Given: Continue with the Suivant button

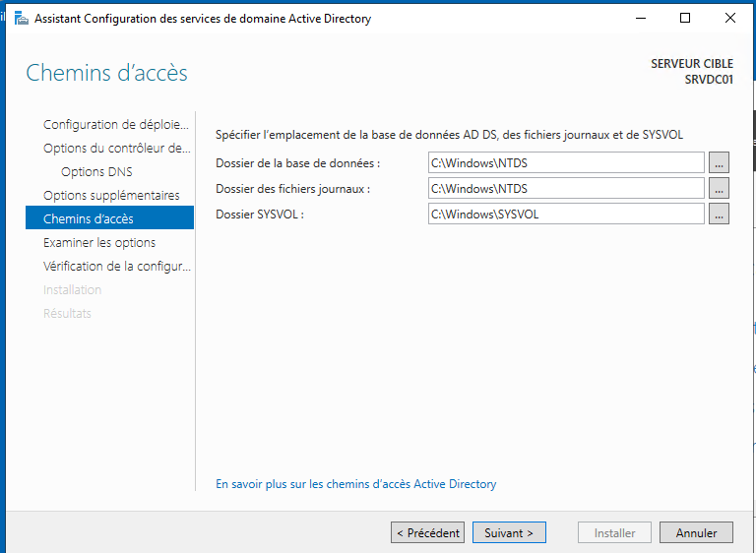Looking at the screenshot, I should point(509,532).
